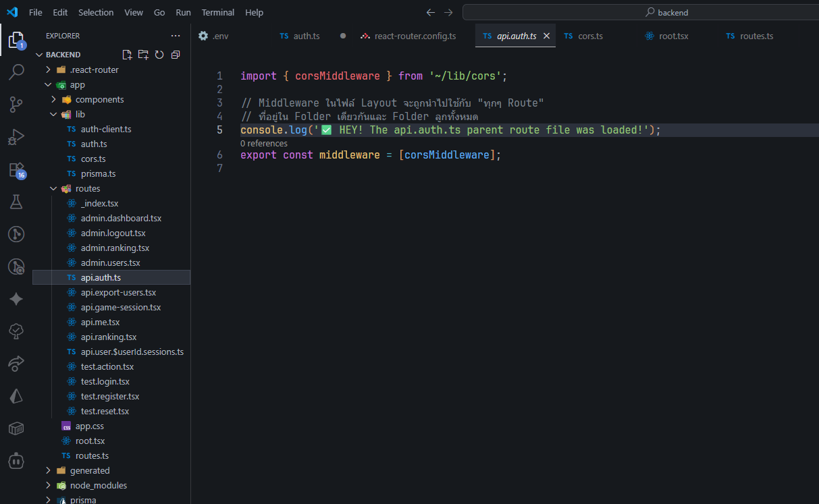Screen dimensions: 819x504
Task: Open prisma.ts file in lib folder
Action: [98, 173]
